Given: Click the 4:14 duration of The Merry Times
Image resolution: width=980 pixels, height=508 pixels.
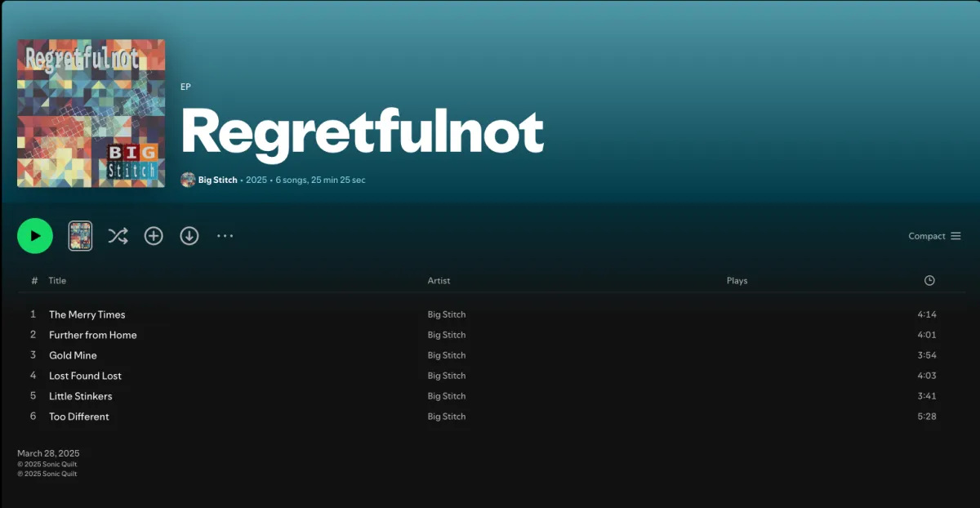Looking at the screenshot, I should [x=927, y=314].
